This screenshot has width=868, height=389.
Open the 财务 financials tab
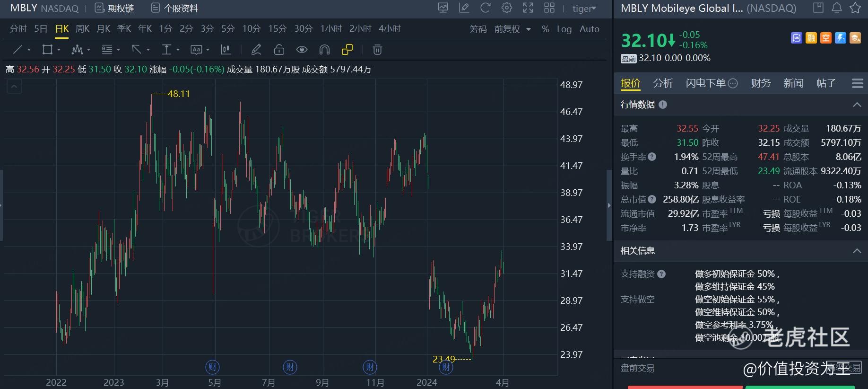(761, 83)
